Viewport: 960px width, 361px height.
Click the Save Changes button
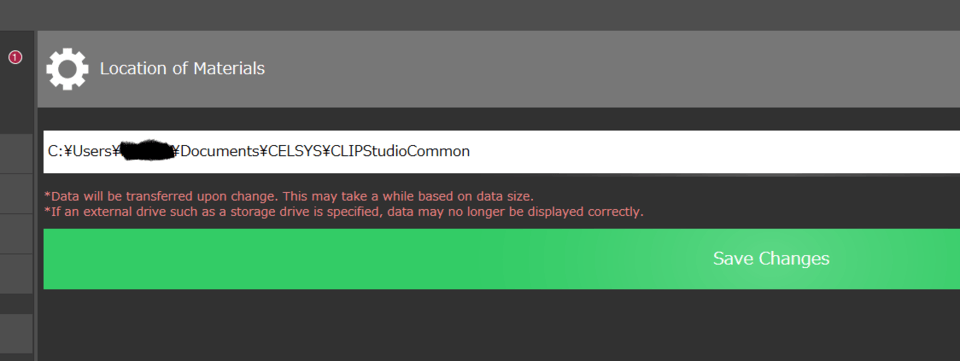click(501, 259)
